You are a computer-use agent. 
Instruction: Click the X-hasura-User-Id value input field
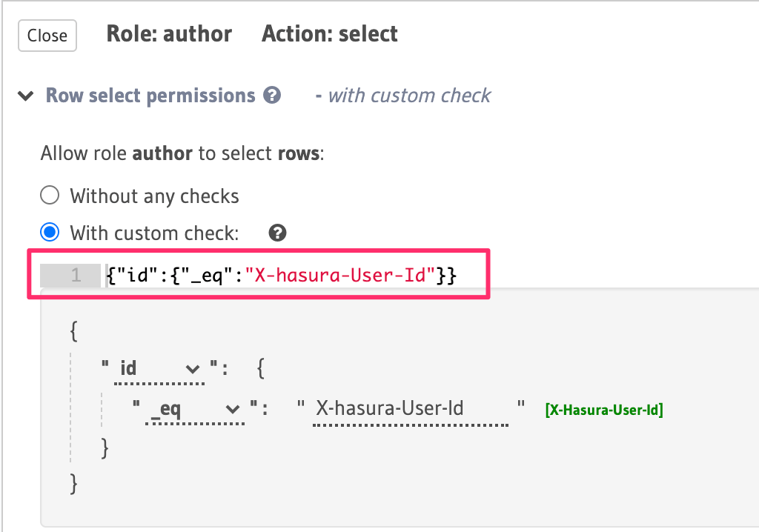(410, 408)
